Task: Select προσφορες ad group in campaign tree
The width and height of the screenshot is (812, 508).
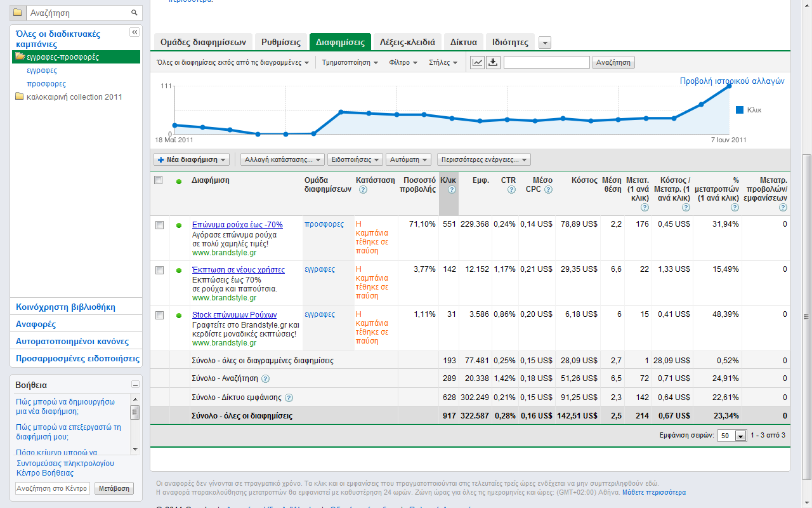Action: [46, 84]
